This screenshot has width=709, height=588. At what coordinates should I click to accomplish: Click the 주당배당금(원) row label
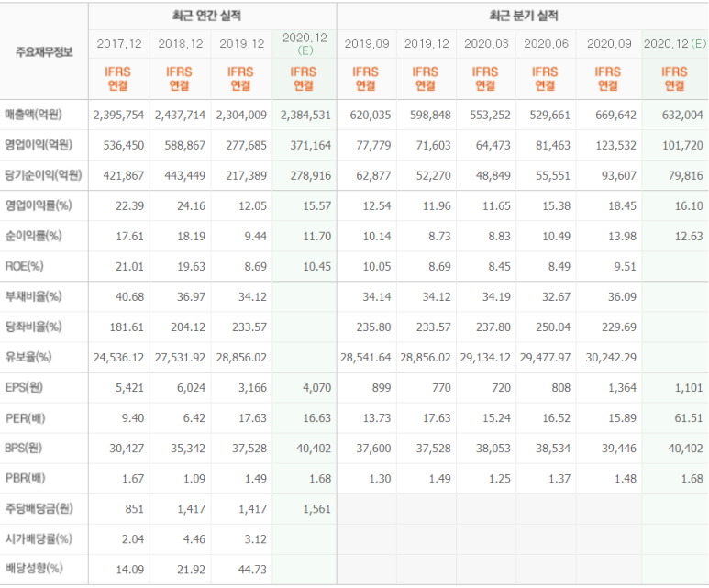39,508
